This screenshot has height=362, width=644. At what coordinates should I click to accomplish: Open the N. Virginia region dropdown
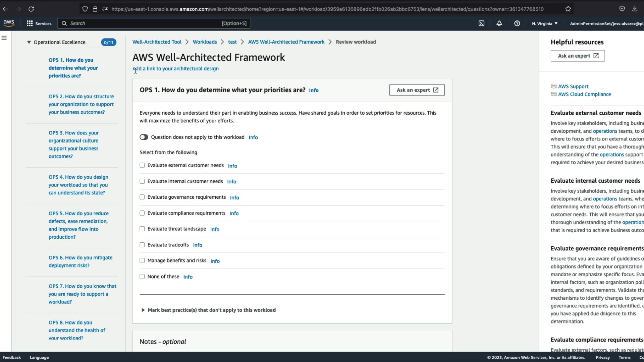[x=545, y=23]
